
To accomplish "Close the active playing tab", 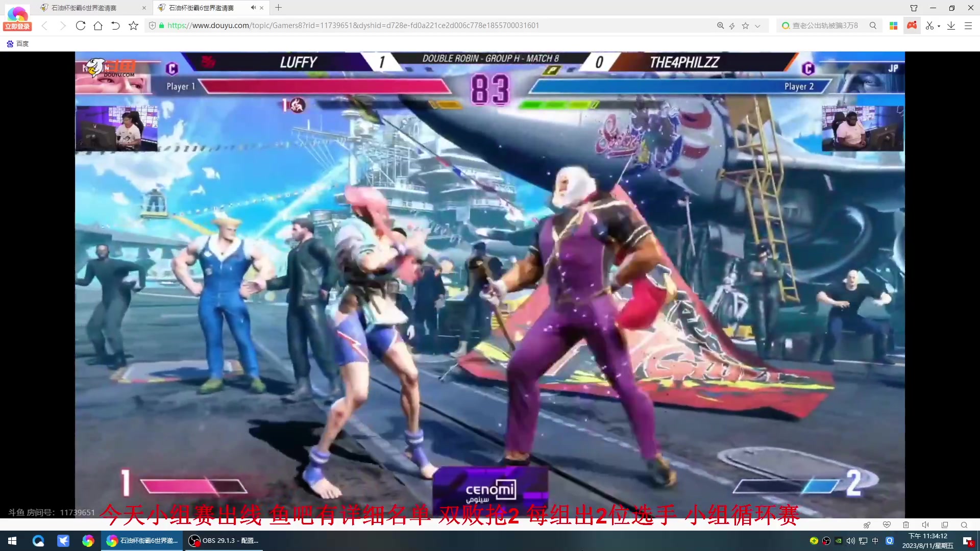I will pos(262,8).
